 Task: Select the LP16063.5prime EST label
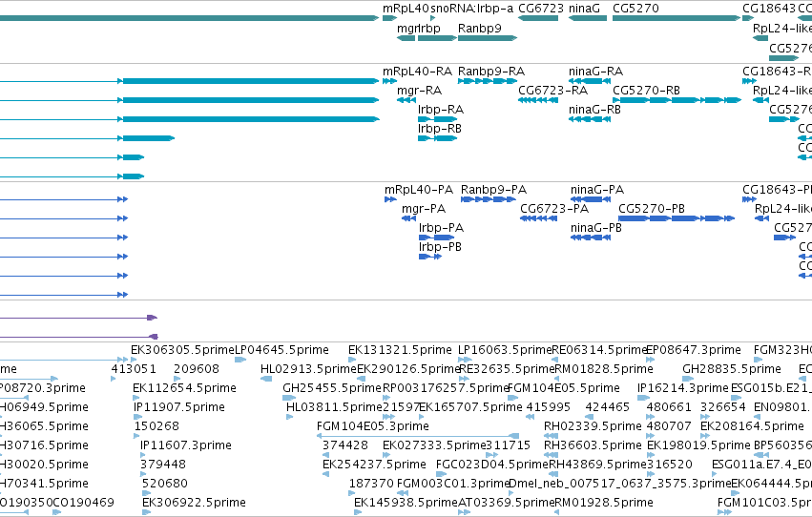505,350
